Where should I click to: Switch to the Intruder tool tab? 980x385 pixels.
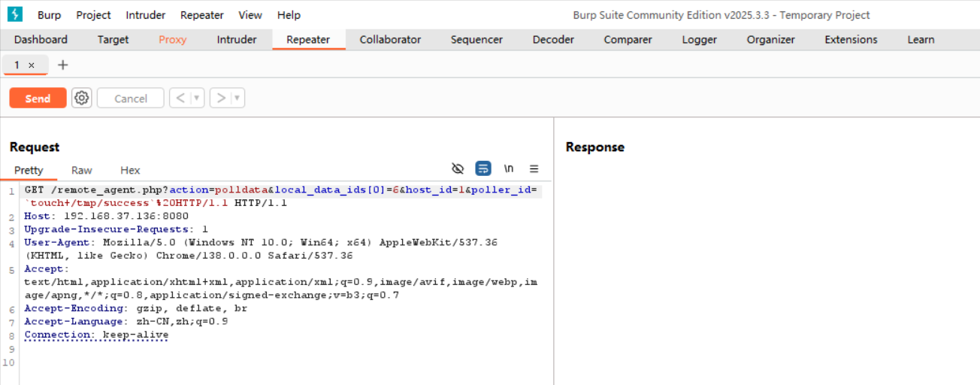click(x=237, y=40)
